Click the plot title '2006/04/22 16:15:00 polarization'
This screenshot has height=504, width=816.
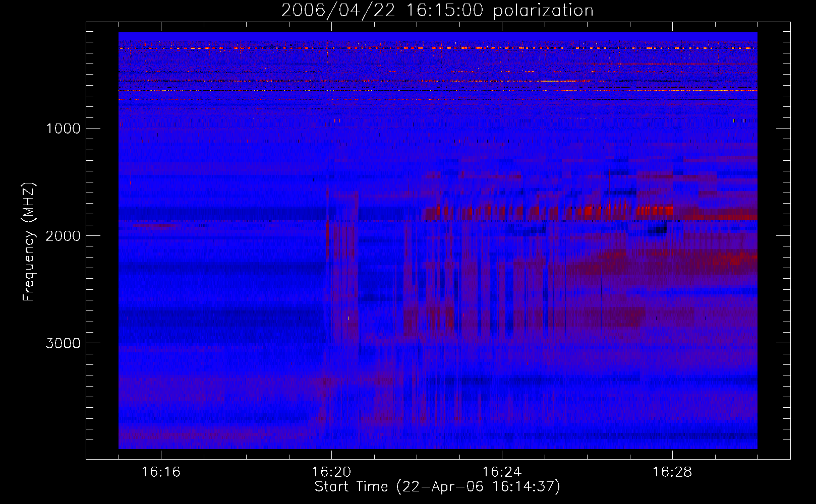point(437,11)
